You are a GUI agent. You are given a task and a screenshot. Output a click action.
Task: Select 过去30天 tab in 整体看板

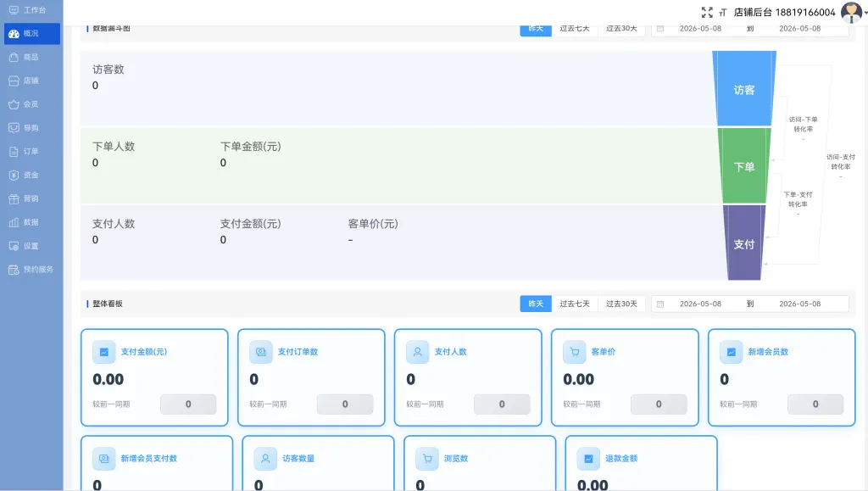coord(621,304)
